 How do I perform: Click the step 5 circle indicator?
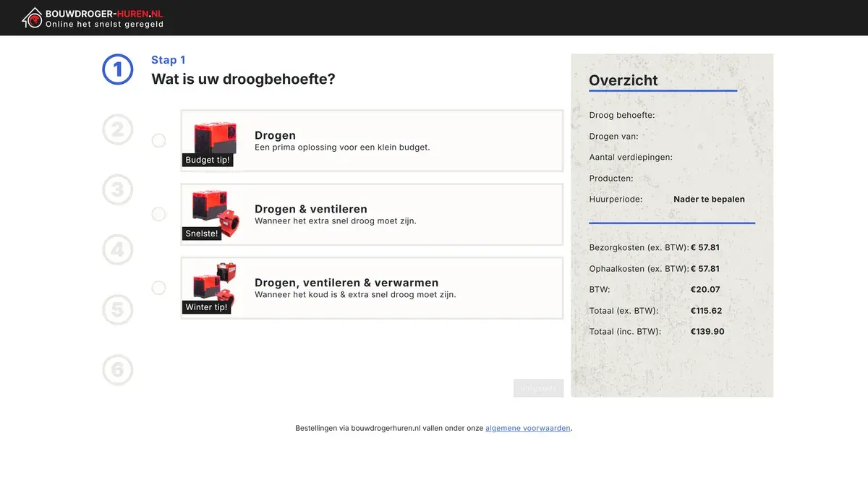click(x=118, y=309)
